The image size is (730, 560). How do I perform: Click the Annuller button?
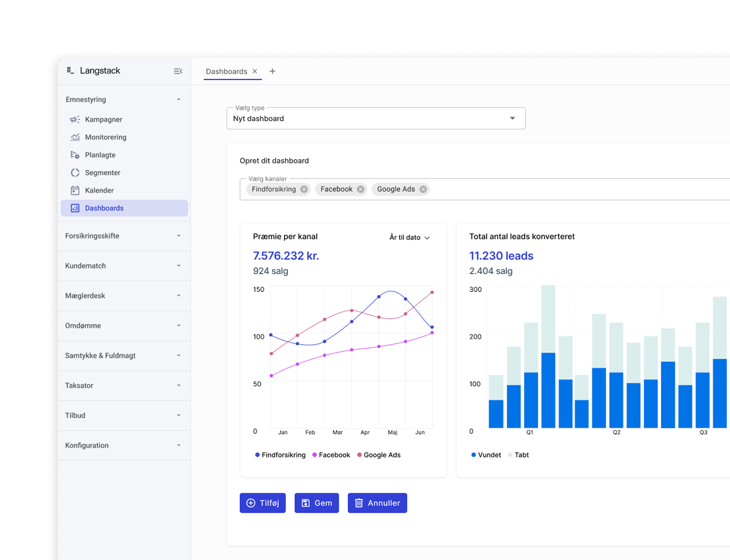click(x=377, y=503)
